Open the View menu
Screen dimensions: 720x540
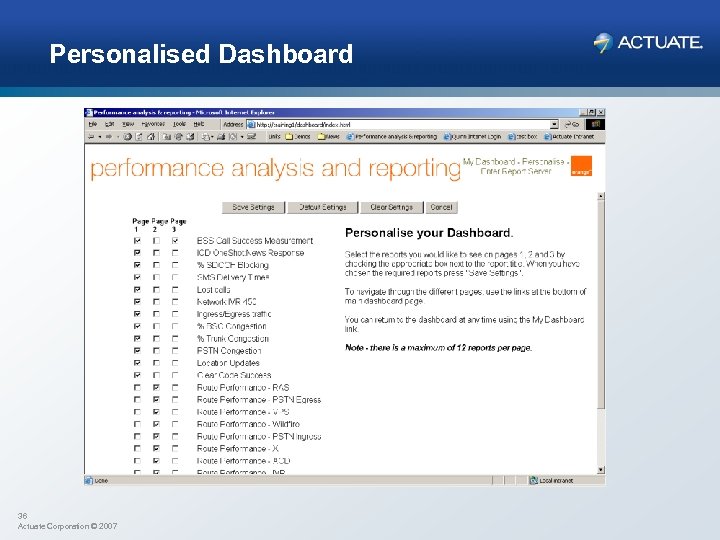128,124
